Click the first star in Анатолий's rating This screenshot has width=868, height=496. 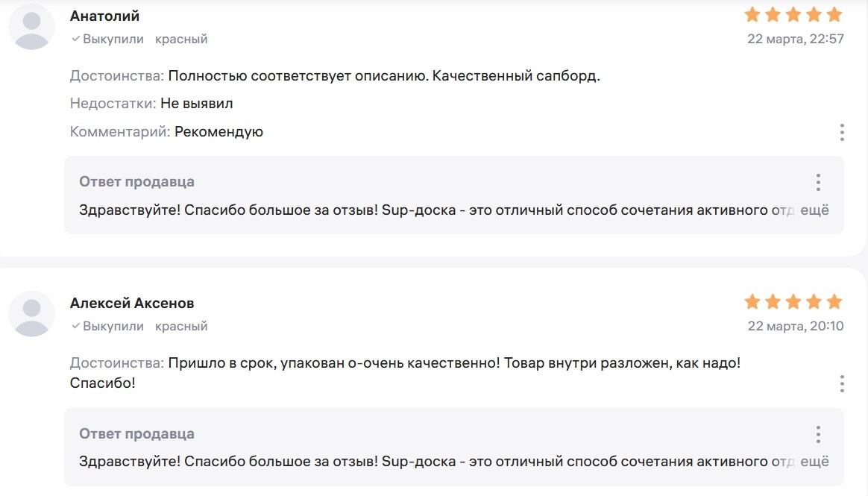point(751,13)
